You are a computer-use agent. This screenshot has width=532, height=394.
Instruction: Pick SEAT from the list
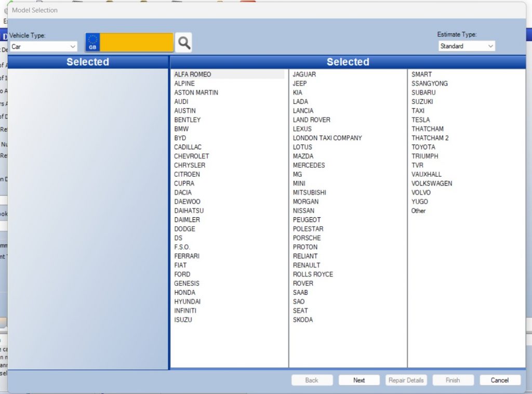point(300,310)
